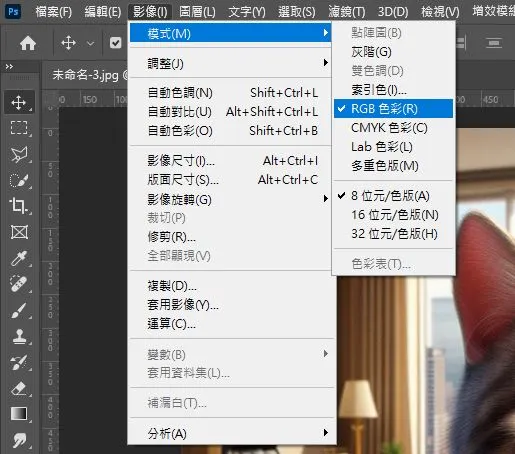Viewport: 515px width, 454px height.
Task: Open the 檢視(V) menu
Action: tap(440, 12)
